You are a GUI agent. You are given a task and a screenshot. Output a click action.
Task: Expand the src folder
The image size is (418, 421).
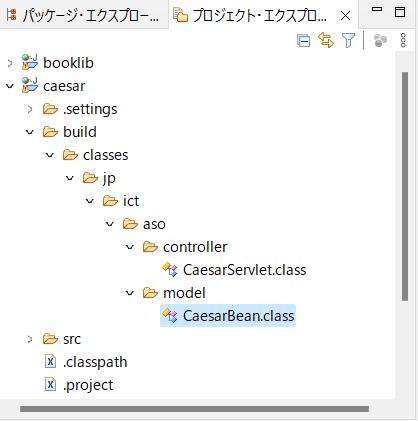pos(30,339)
